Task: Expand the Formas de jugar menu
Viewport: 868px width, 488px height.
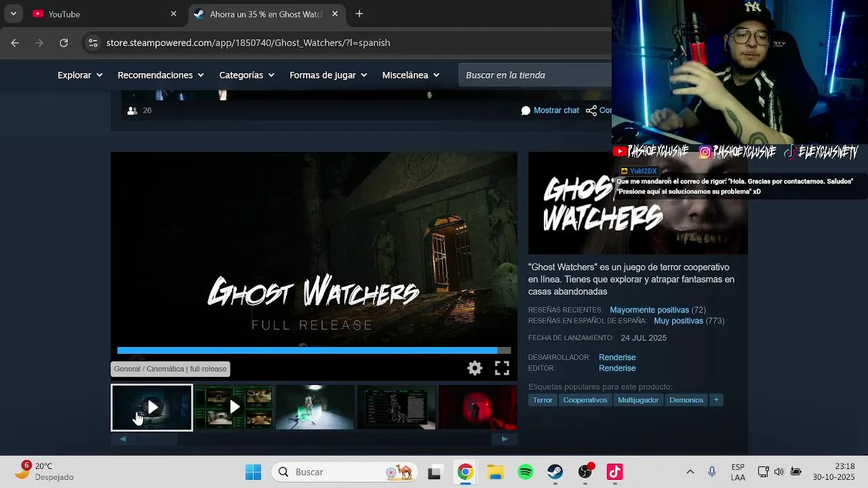Action: coord(328,75)
